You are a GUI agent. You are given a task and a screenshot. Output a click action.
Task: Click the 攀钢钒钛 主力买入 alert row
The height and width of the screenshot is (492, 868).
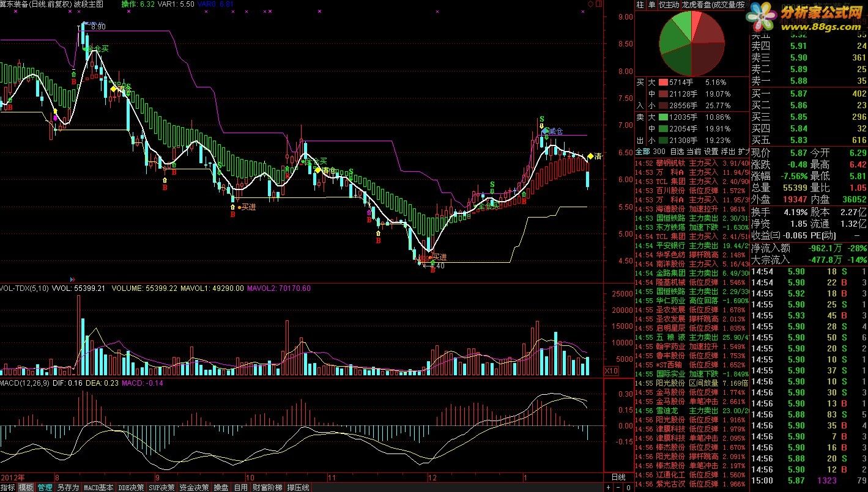(x=692, y=163)
